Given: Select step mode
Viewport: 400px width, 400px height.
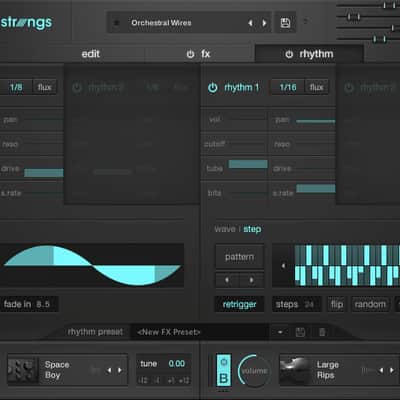Looking at the screenshot, I should point(252,229).
